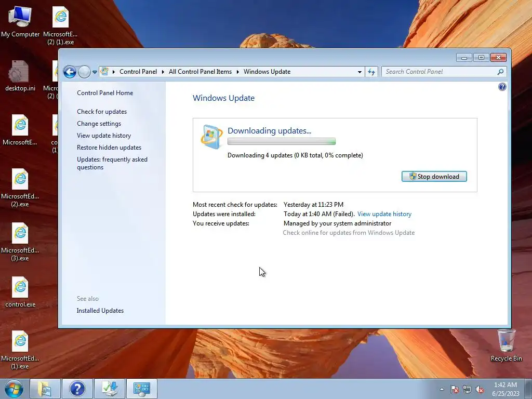The height and width of the screenshot is (399, 532).
Task: Click the download progress bar
Action: 281,141
